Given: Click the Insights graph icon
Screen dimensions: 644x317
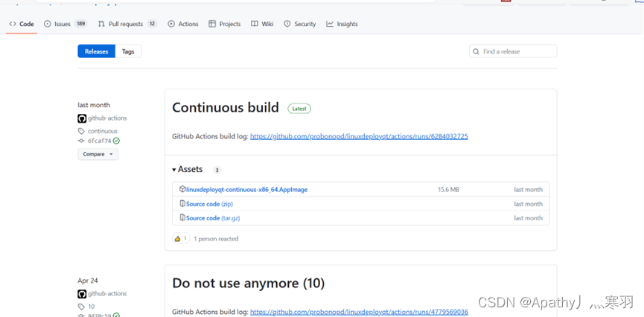Looking at the screenshot, I should coord(330,24).
